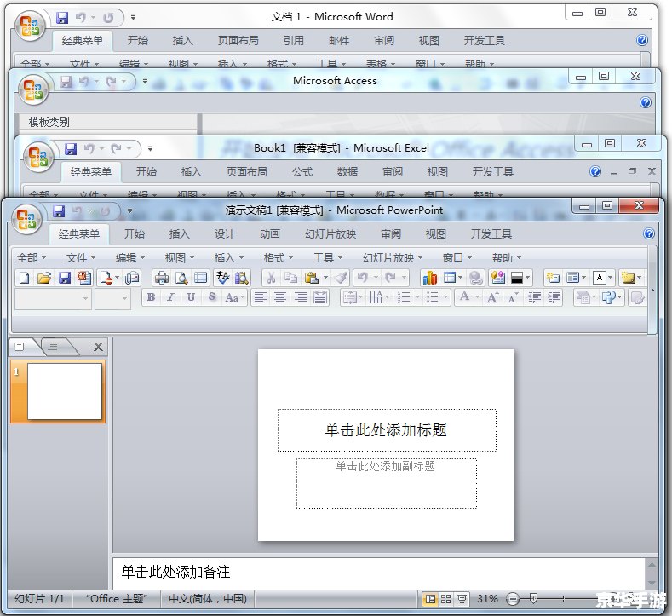Switch to the 动画 ribbon tab

(x=270, y=234)
